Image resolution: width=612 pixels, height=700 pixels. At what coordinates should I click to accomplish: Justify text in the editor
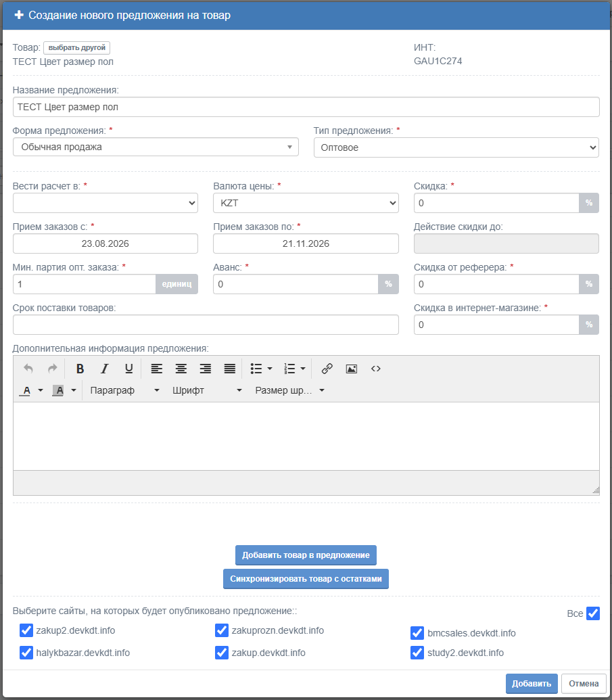coord(229,369)
